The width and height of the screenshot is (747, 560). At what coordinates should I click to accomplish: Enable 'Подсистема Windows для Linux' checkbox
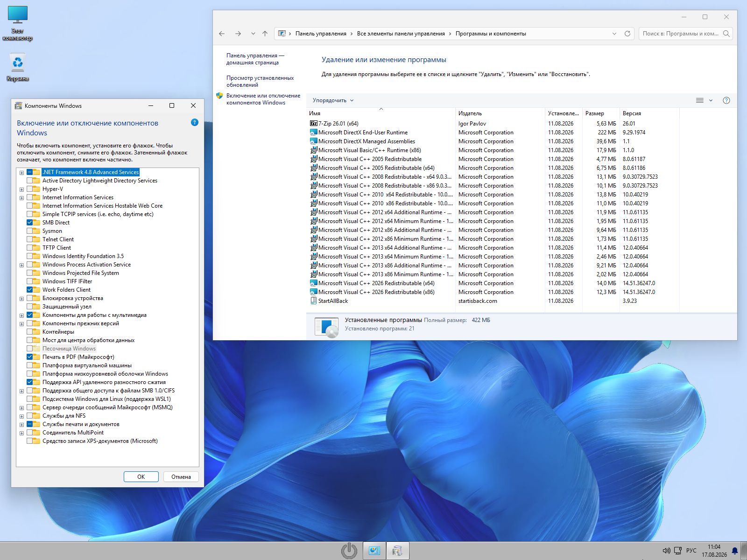click(30, 399)
